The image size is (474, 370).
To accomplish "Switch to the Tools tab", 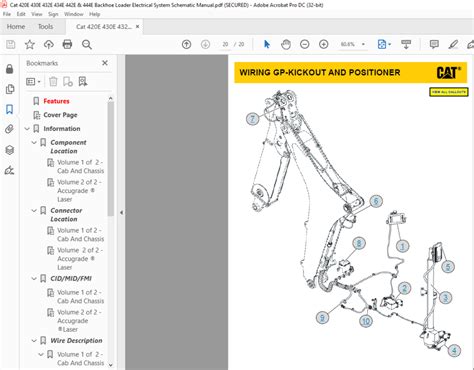I will coord(45,27).
